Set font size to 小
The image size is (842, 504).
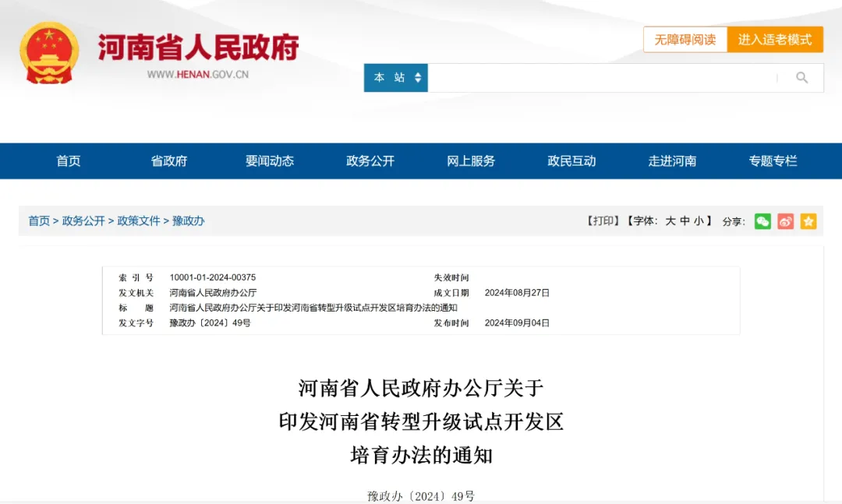(x=699, y=221)
